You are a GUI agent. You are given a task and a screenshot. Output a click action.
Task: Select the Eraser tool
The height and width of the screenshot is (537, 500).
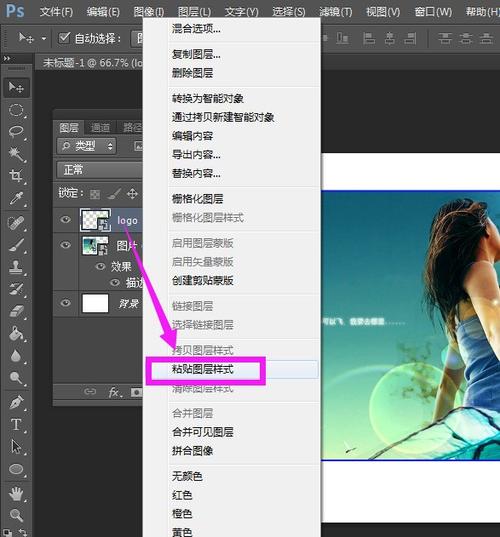16,312
